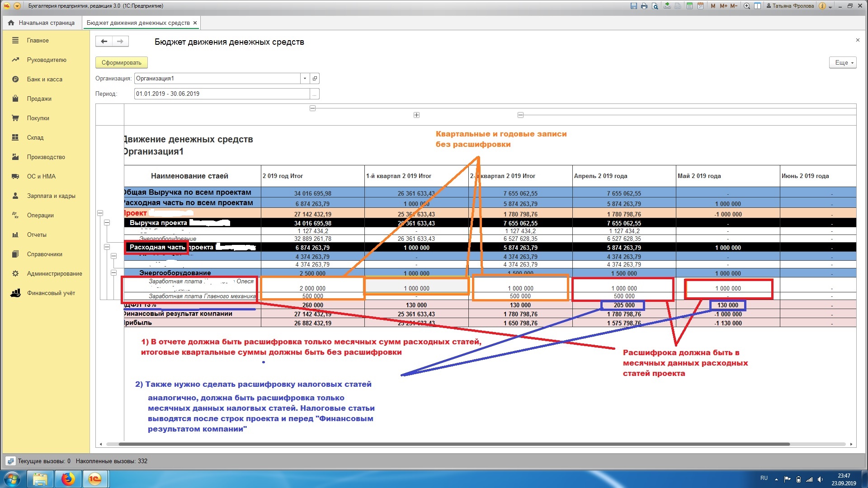Click the zoom magnifier icon
The height and width of the screenshot is (488, 868).
coord(747,6)
